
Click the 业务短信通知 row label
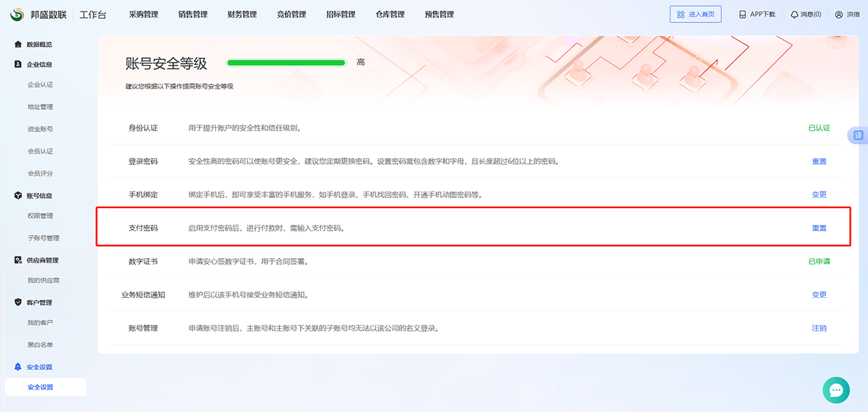pyautogui.click(x=143, y=294)
